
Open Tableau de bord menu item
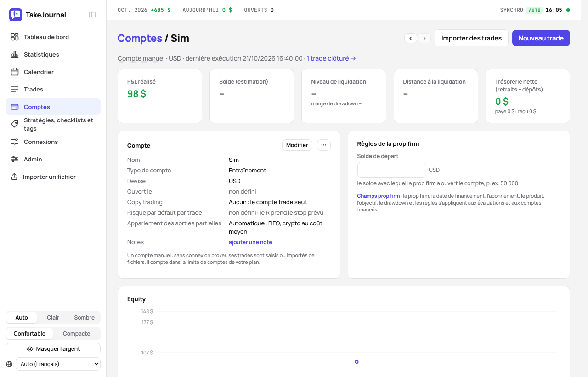[53, 37]
